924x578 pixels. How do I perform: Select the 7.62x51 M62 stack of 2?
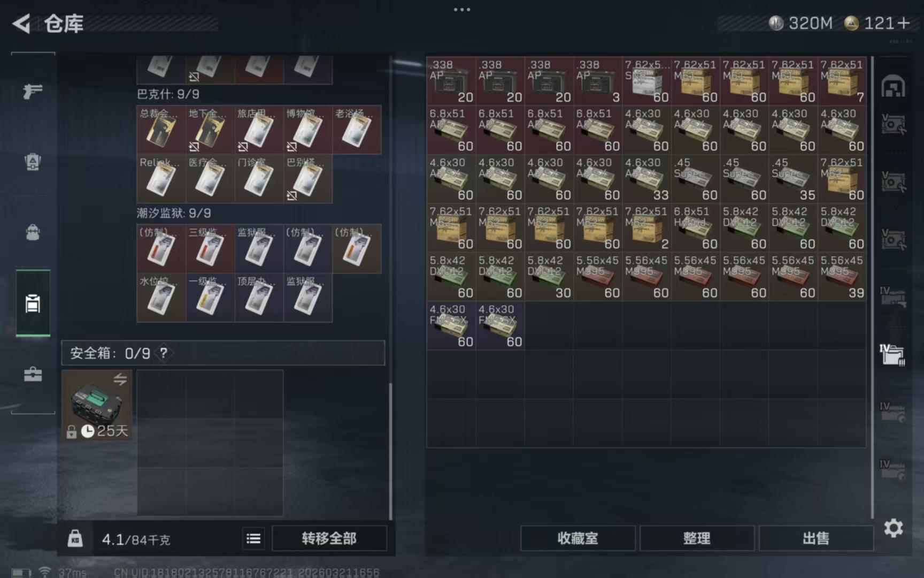pyautogui.click(x=647, y=227)
